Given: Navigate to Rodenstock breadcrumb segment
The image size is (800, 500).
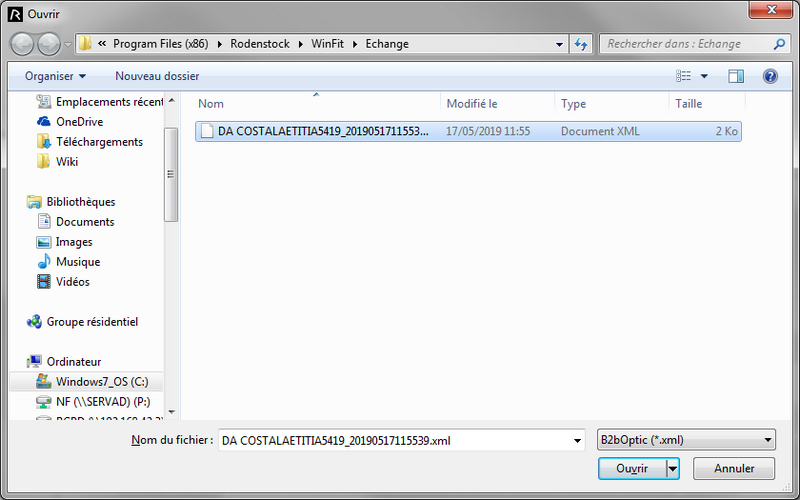Looking at the screenshot, I should [x=260, y=44].
